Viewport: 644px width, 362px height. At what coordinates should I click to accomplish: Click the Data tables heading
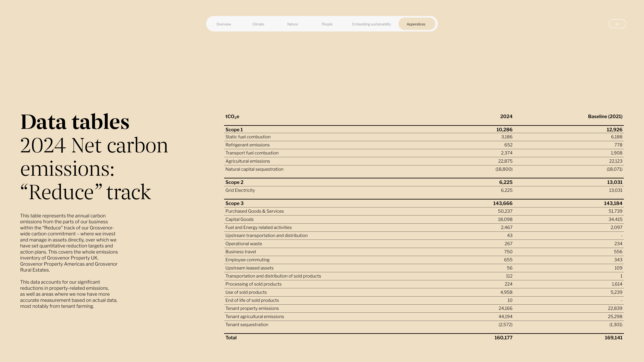(75, 122)
